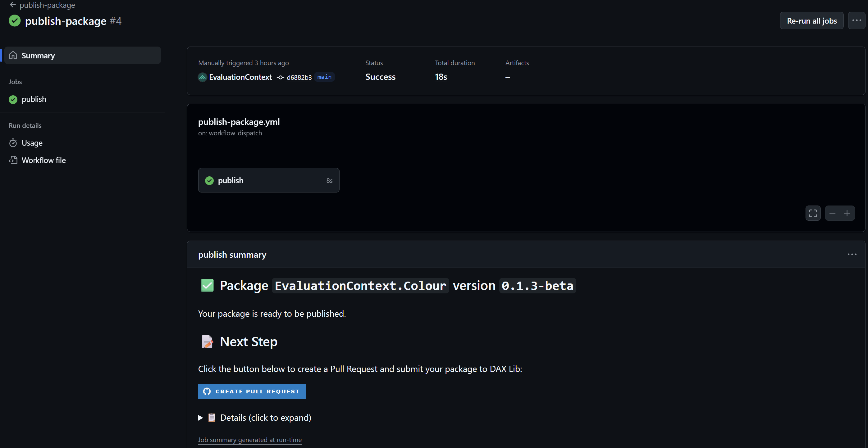
Task: Zoom out the workflow graph with the minus control
Action: pyautogui.click(x=832, y=213)
